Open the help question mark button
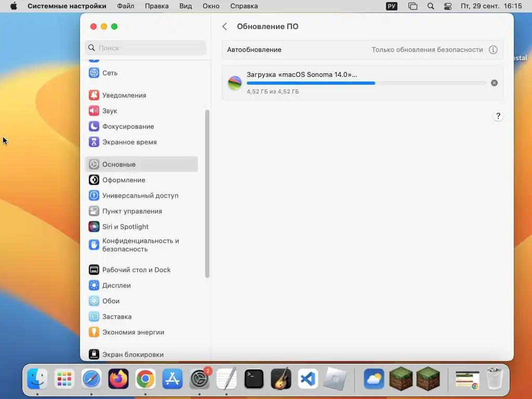The width and height of the screenshot is (532, 399). (x=498, y=116)
